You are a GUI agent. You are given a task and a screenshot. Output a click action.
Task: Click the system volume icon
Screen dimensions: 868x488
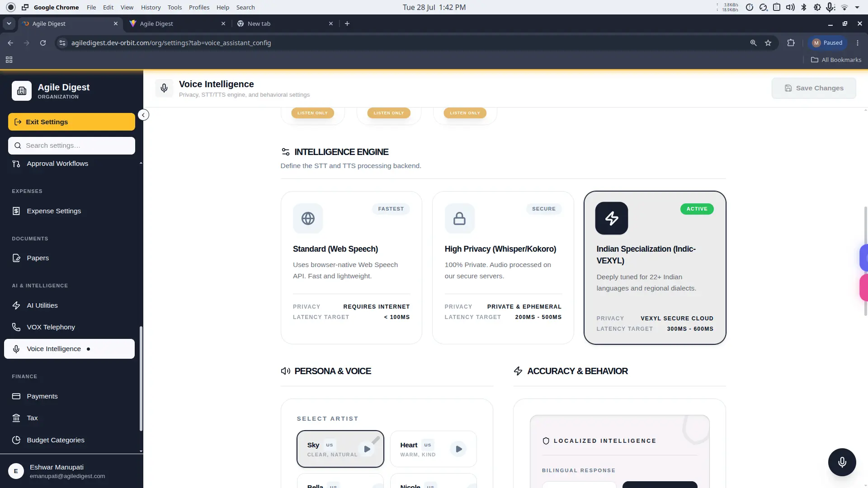pyautogui.click(x=790, y=7)
